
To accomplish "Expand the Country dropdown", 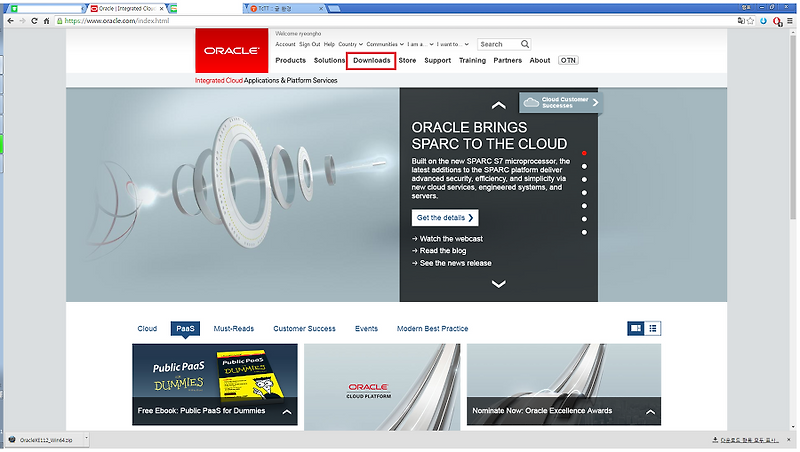I will pyautogui.click(x=351, y=44).
